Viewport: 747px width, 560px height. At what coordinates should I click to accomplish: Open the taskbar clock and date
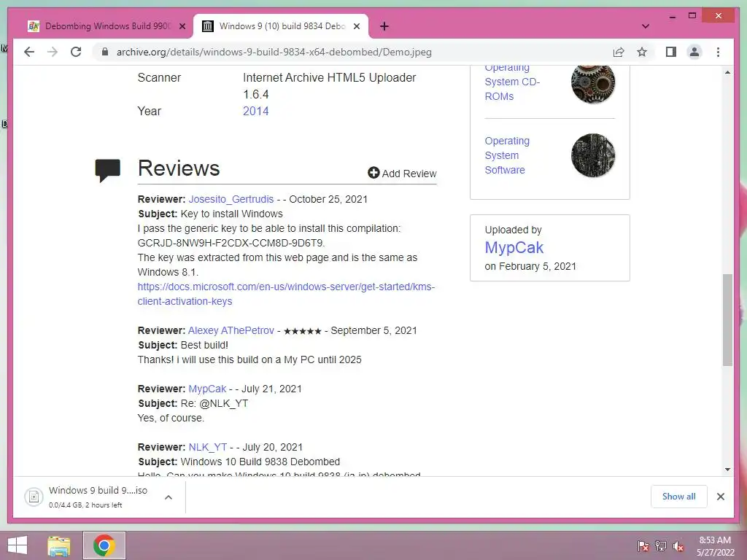[x=715, y=546]
